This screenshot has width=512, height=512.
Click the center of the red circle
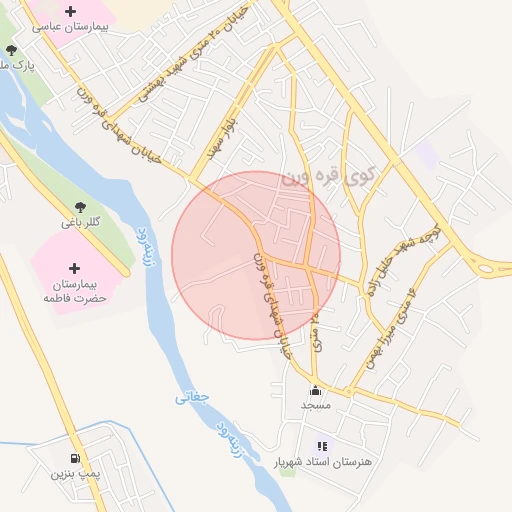point(256,256)
